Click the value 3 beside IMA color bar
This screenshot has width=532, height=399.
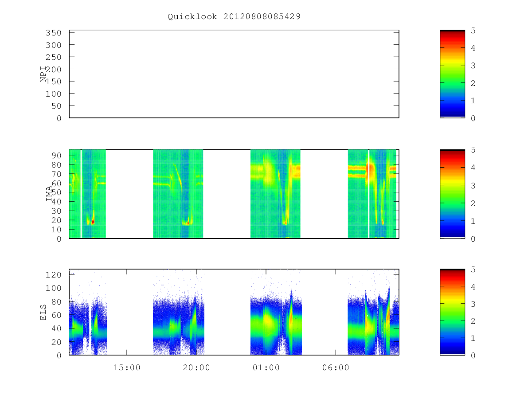coord(473,186)
